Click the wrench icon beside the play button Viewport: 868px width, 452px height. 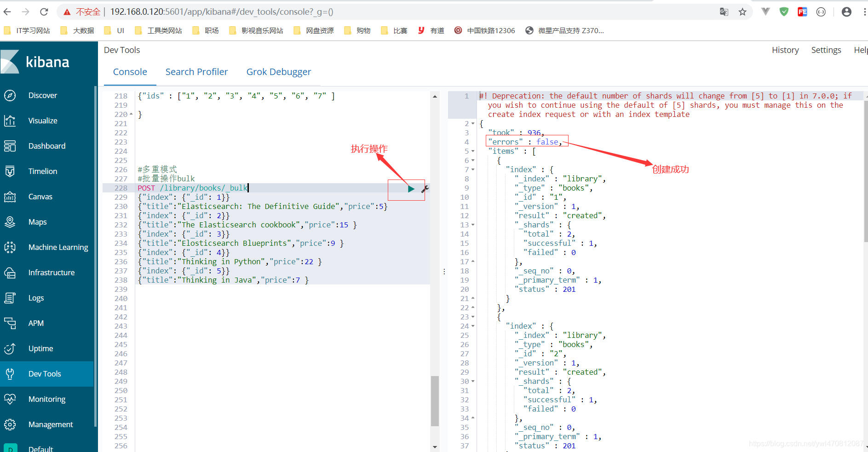425,189
